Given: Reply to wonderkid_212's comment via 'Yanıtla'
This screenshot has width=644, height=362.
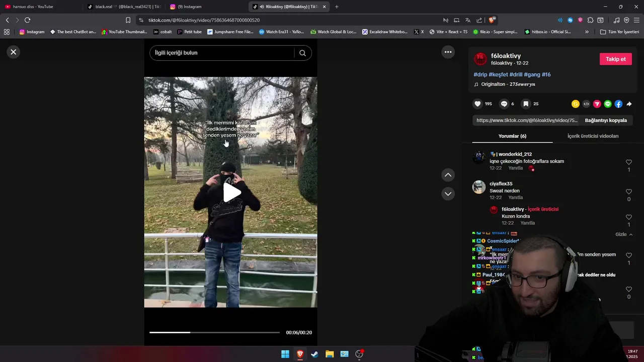Looking at the screenshot, I should tap(515, 168).
